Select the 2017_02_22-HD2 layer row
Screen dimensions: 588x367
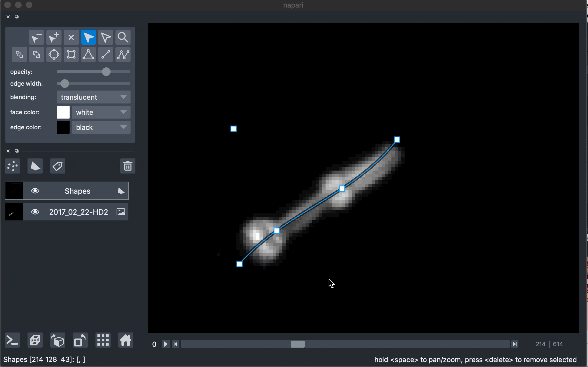[x=67, y=212]
